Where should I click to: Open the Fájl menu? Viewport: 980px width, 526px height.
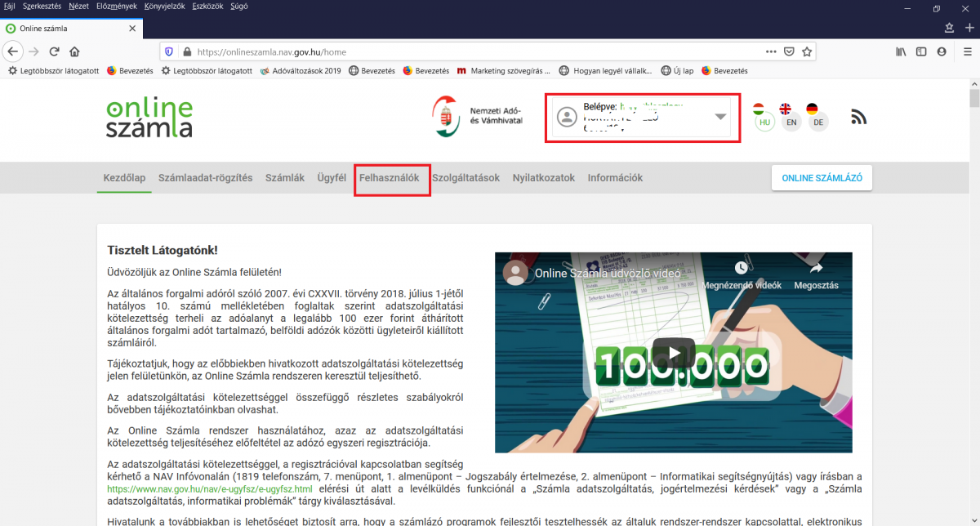(10, 6)
